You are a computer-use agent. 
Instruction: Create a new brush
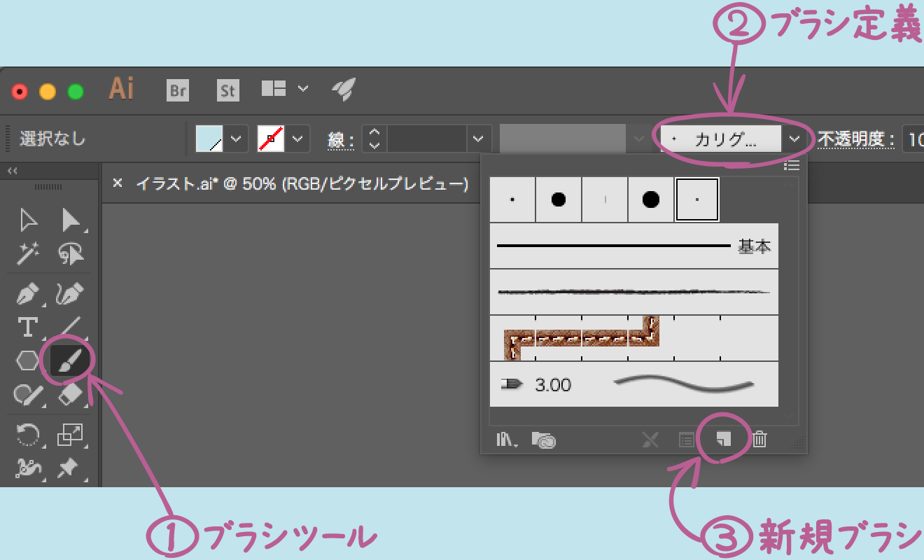click(x=724, y=439)
